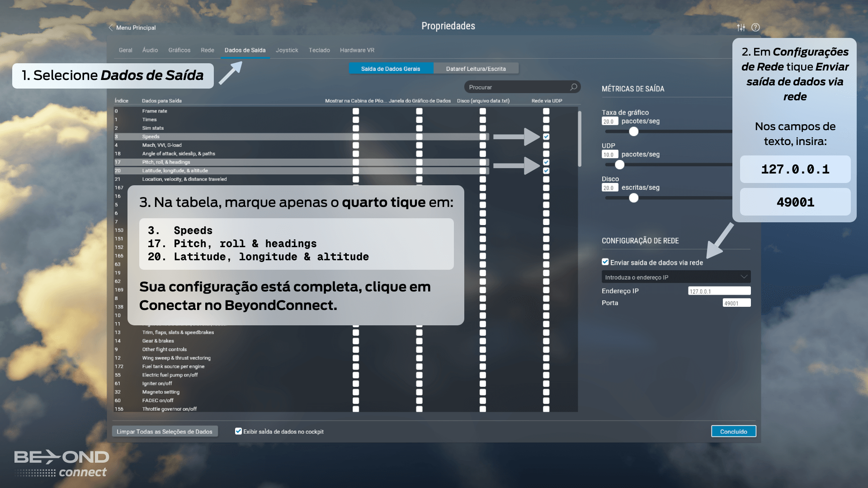Toggle Exibir saída de dados no cockpit
This screenshot has width=868, height=488.
[x=238, y=431]
